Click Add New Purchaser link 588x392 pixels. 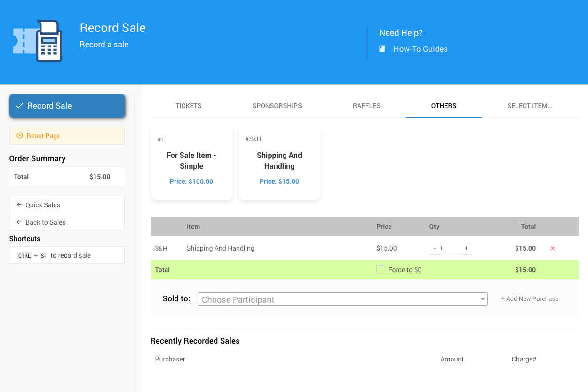click(x=531, y=298)
